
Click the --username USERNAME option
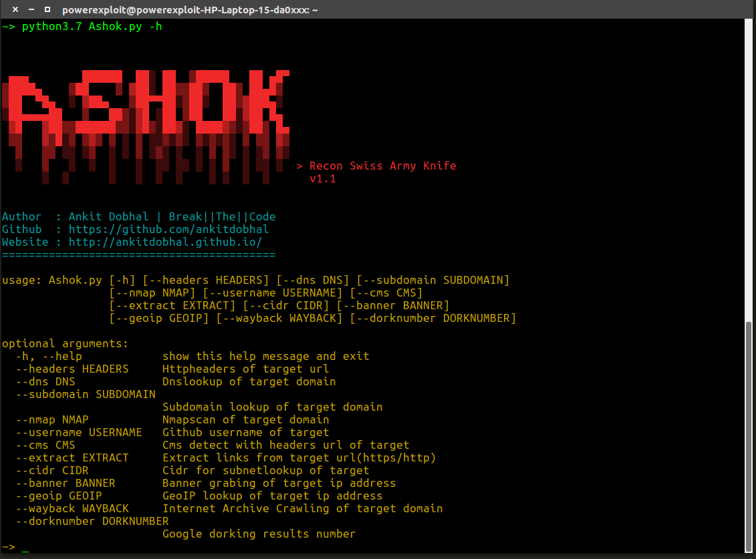click(x=79, y=432)
